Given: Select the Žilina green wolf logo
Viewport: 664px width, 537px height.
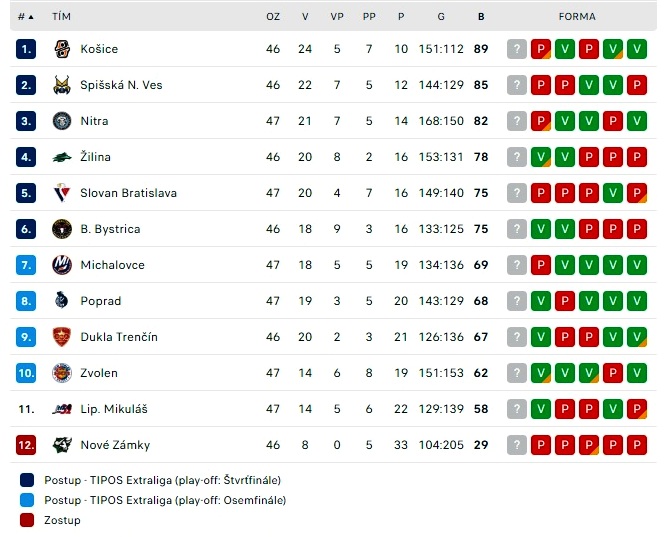Looking at the screenshot, I should tap(62, 157).
